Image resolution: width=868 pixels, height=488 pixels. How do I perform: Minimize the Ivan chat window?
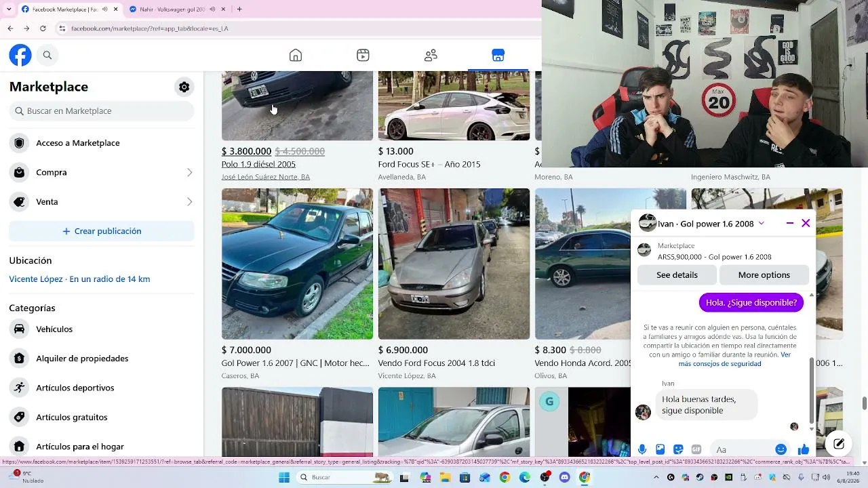click(790, 223)
